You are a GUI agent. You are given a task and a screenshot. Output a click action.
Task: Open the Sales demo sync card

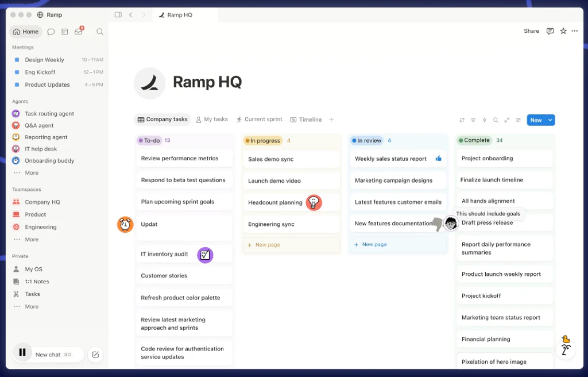[x=291, y=159]
